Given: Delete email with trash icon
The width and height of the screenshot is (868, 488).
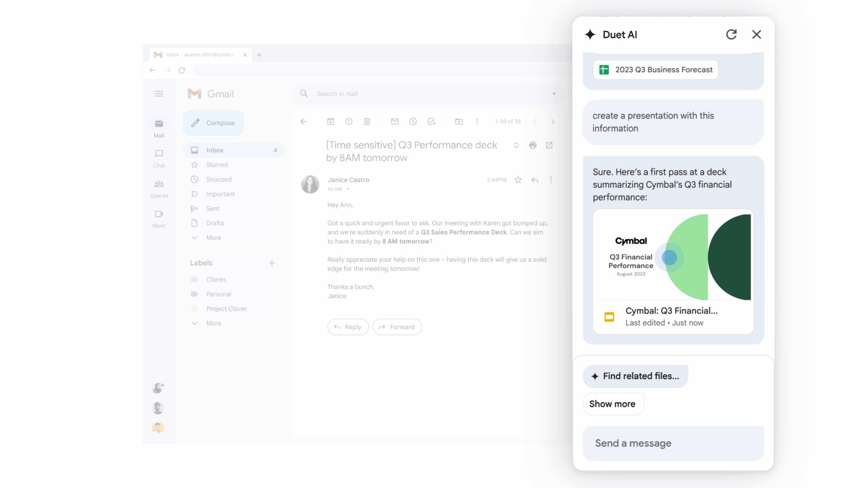Looking at the screenshot, I should [367, 122].
